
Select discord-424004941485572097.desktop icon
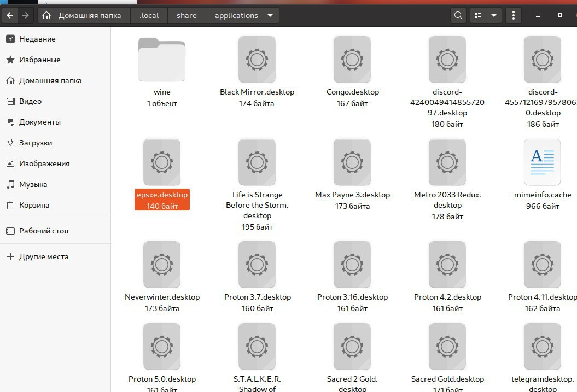pyautogui.click(x=447, y=60)
